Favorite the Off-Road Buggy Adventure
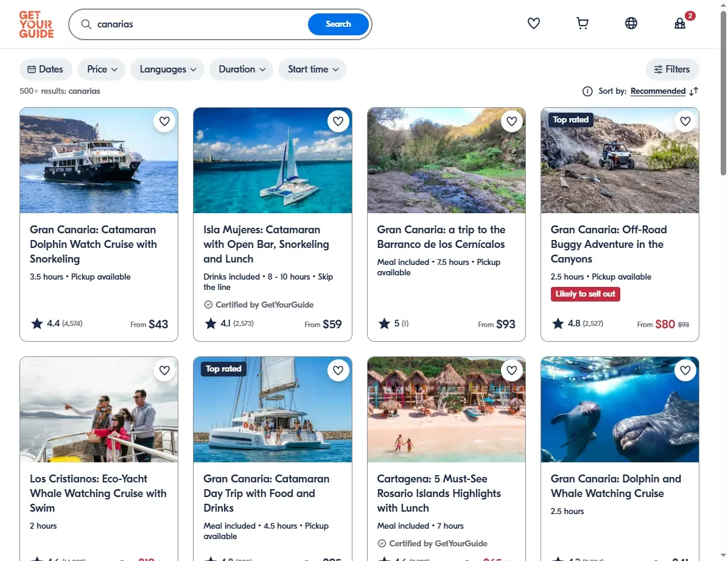This screenshot has height=561, width=728. (685, 121)
